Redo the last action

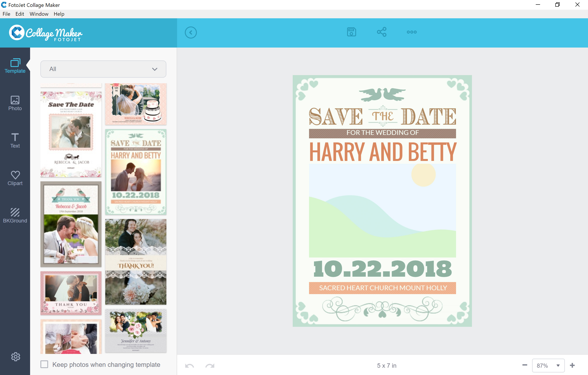(x=210, y=366)
